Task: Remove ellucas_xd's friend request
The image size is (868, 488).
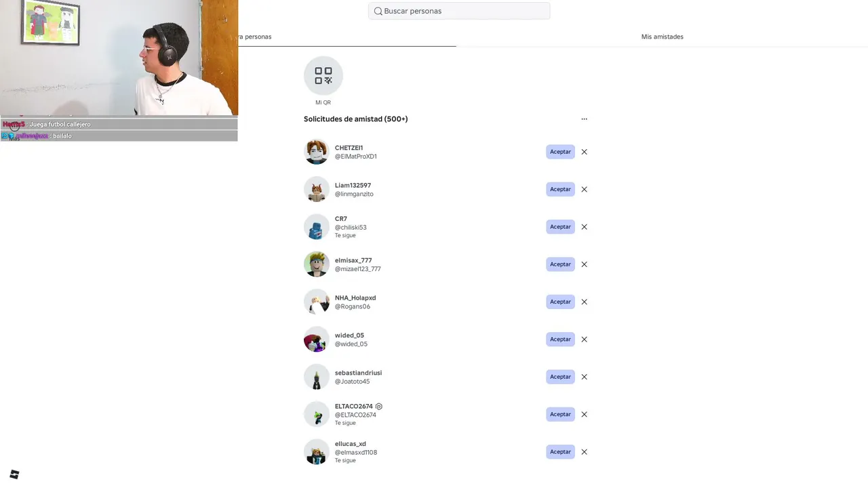Action: click(x=584, y=452)
